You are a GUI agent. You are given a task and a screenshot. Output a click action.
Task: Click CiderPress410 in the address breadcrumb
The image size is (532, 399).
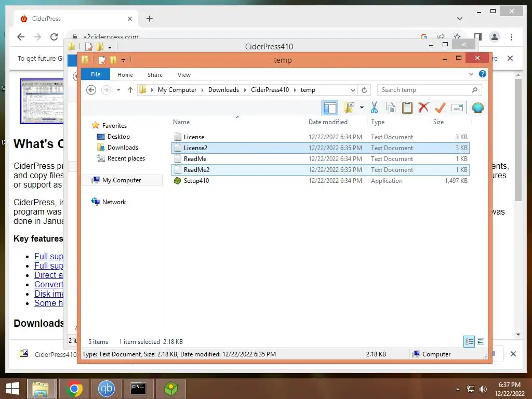[270, 90]
